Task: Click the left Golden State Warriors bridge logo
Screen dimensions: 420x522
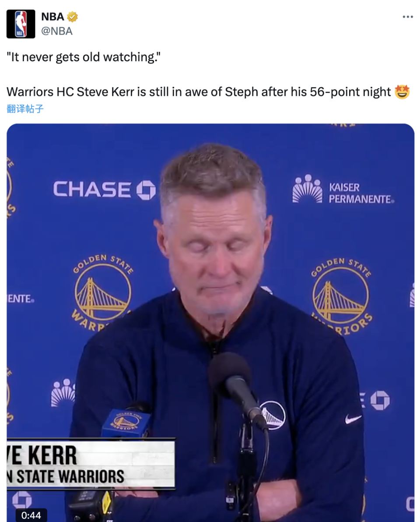Action: (103, 293)
